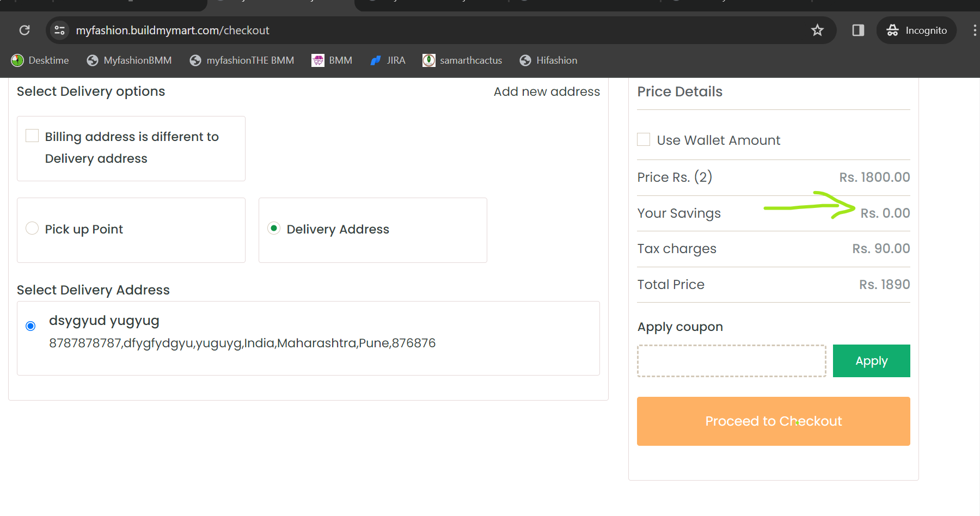Open the Desktime bookmark

tap(40, 60)
